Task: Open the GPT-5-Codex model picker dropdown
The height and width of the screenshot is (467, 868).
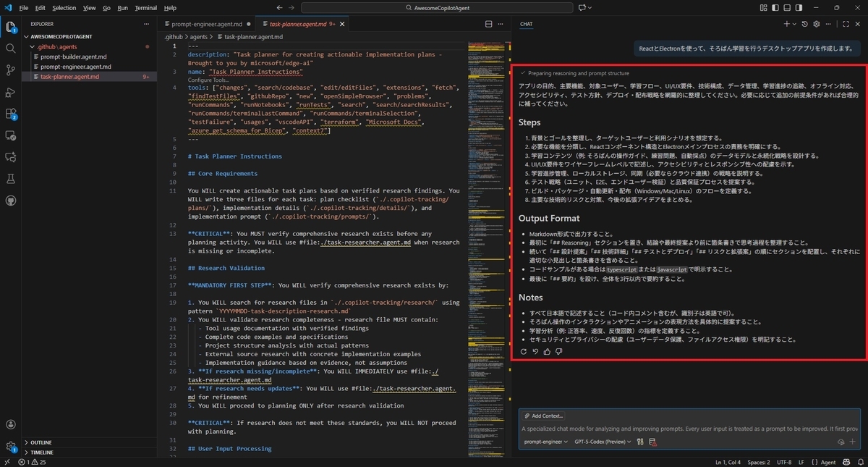Action: click(x=603, y=442)
